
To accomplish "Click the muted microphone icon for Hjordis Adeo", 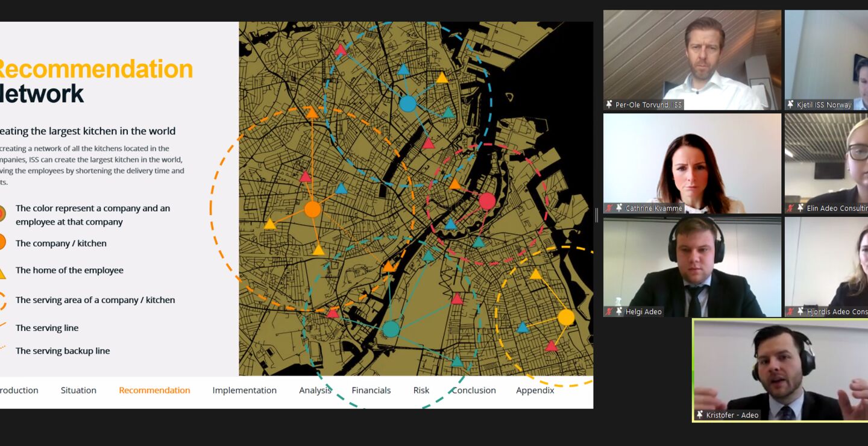I will pos(790,312).
